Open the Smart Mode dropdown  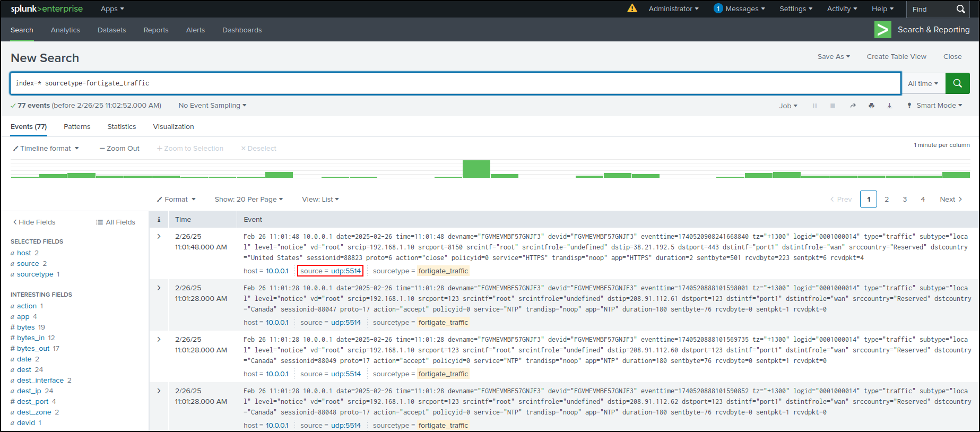(x=935, y=106)
